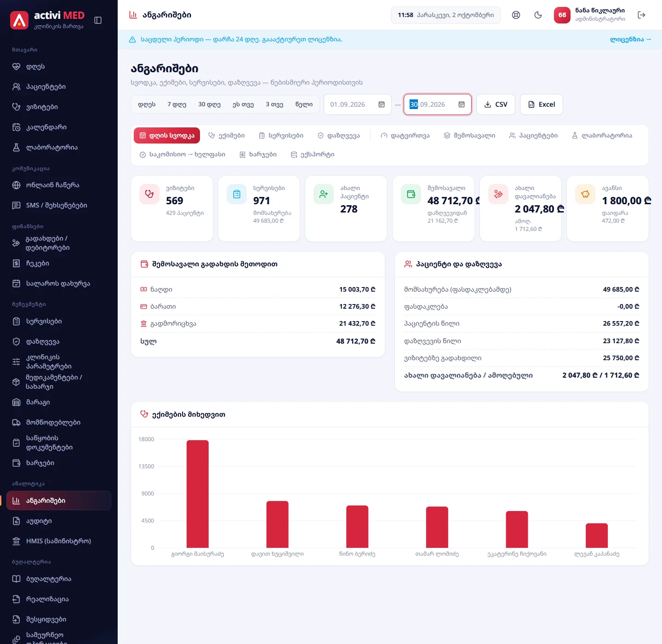This screenshot has width=662, height=644.
Task: Open პაციენტები in the sidebar
Action: 59,86
